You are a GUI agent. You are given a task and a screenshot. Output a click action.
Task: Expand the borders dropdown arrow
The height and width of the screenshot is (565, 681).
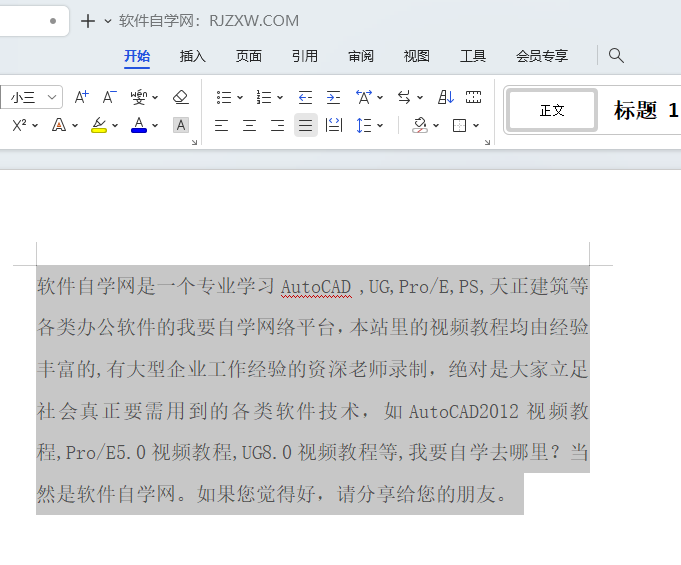point(476,126)
